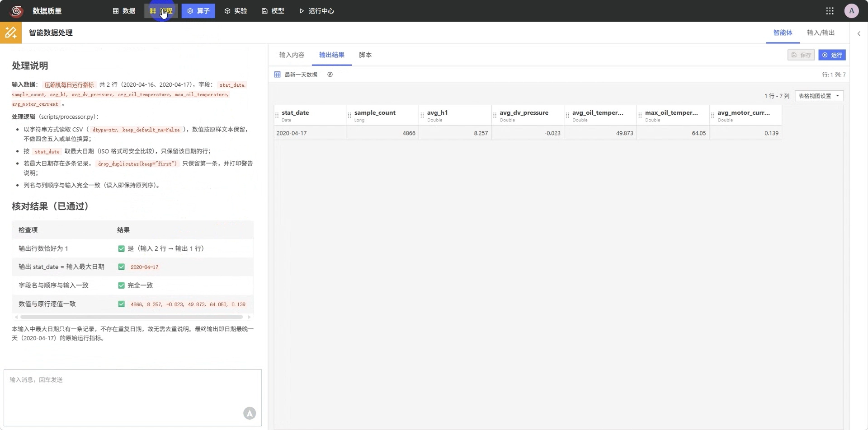This screenshot has height=430, width=868.
Task: Click the 运行 button
Action: click(832, 55)
